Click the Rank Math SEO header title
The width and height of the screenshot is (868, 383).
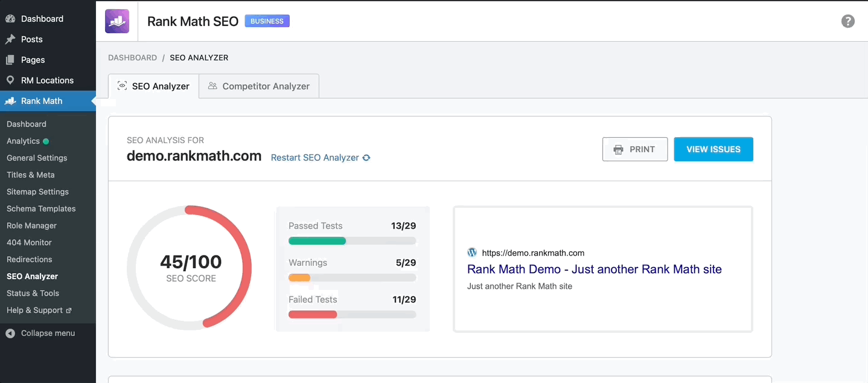(x=193, y=21)
